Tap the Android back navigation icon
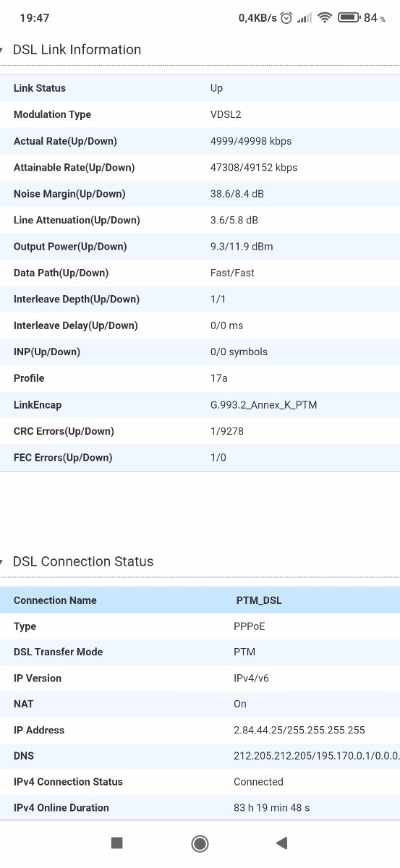400x868 pixels. point(282,843)
